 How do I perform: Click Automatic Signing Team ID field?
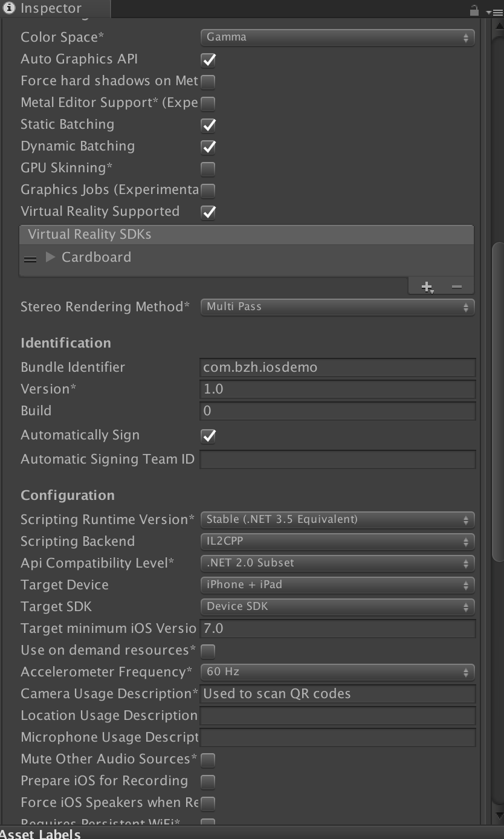pos(338,459)
